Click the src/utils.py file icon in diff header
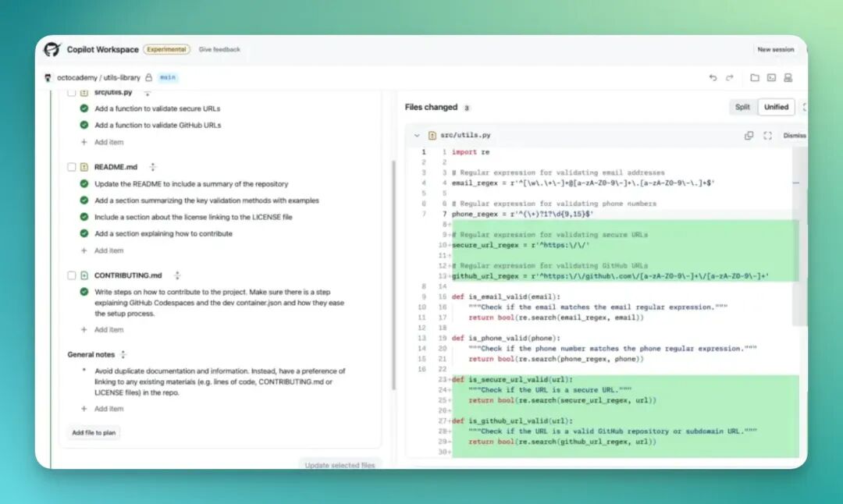Viewport: 843px width, 504px height. pos(432,136)
